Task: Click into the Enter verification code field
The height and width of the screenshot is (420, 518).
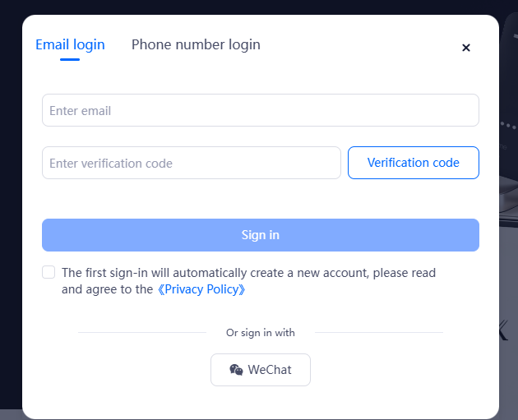Action: pyautogui.click(x=191, y=163)
